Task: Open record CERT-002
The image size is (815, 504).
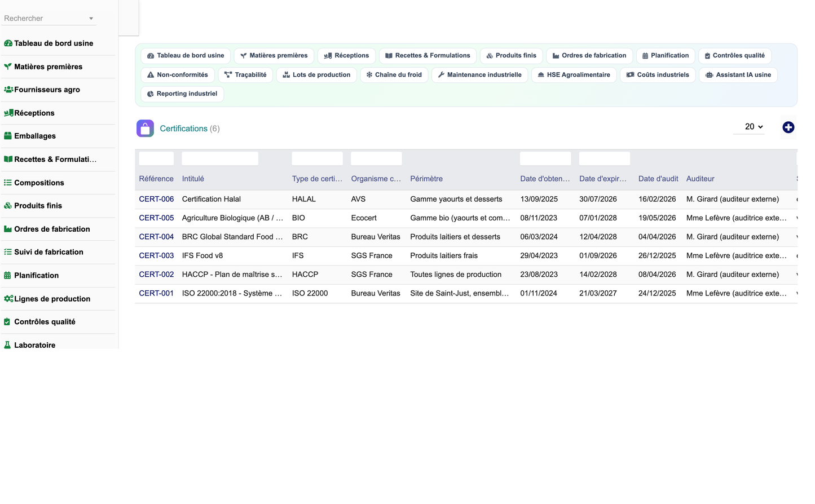Action: pos(156,275)
